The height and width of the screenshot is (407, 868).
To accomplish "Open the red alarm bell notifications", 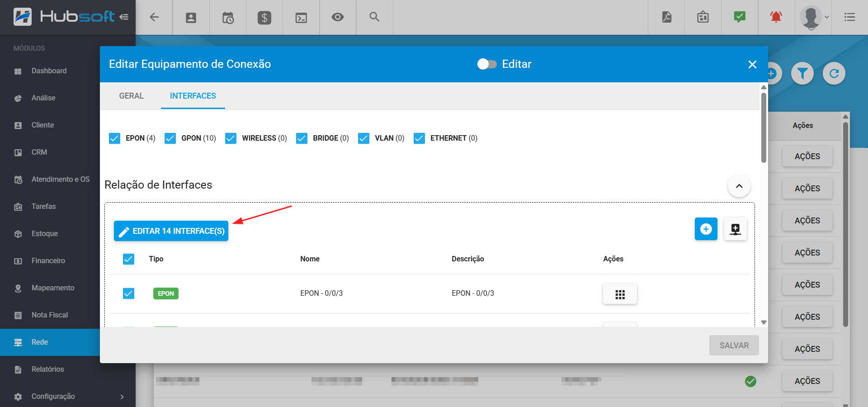I will click(x=776, y=17).
